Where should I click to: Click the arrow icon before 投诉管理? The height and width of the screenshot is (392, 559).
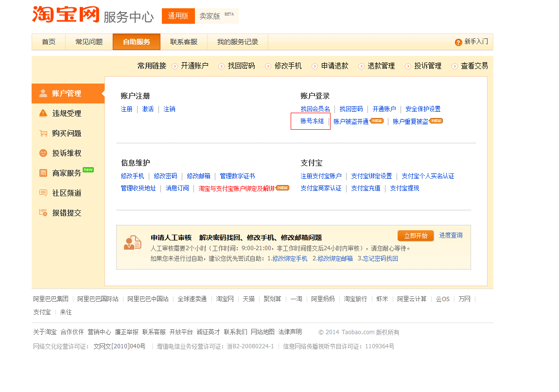[x=408, y=66]
